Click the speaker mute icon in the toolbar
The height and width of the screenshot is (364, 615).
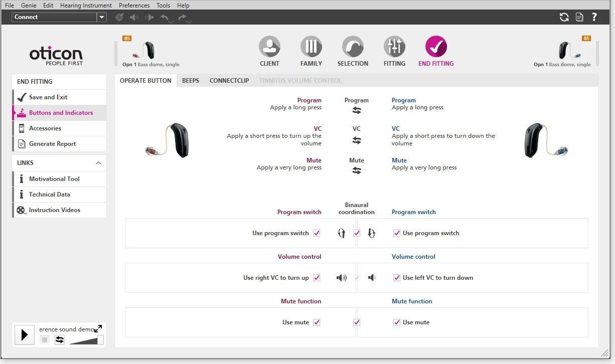click(134, 17)
